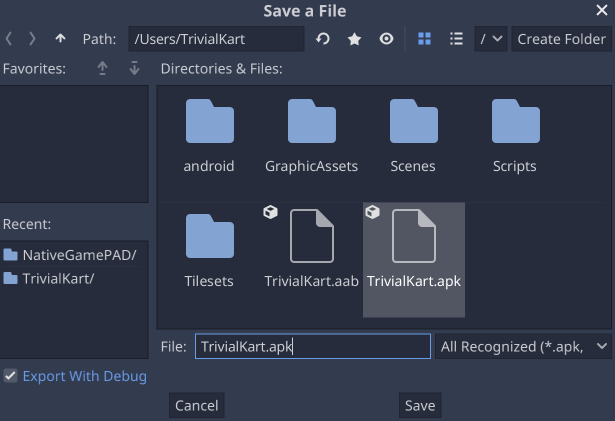Cancel the save dialog

pos(196,405)
